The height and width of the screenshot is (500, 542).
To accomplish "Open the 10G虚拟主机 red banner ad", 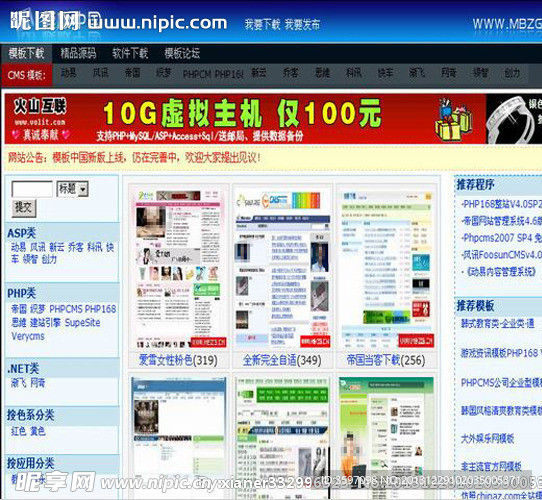I will click(245, 119).
